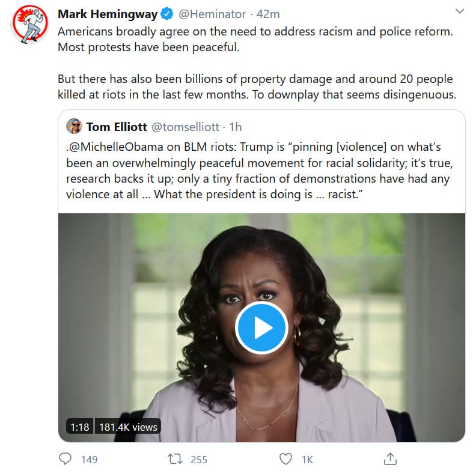Click Tom Elliott's small avatar
Viewport: 476px width, 474px height.
tap(75, 127)
